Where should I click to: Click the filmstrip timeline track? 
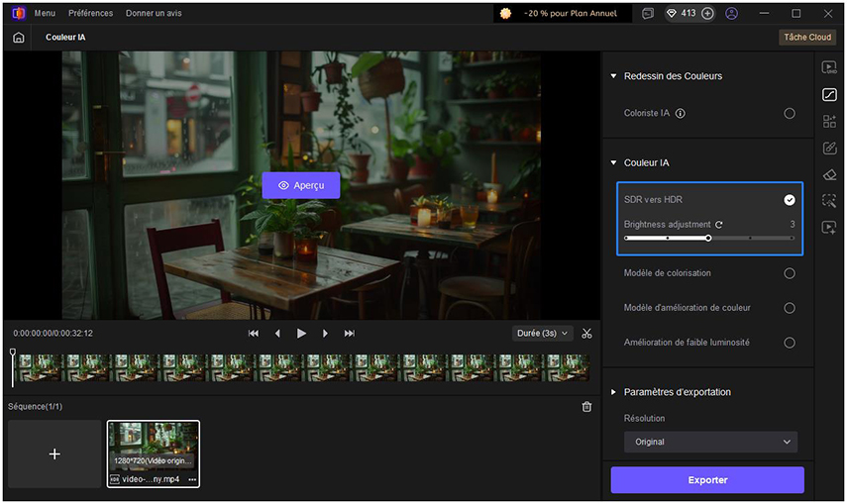303,368
